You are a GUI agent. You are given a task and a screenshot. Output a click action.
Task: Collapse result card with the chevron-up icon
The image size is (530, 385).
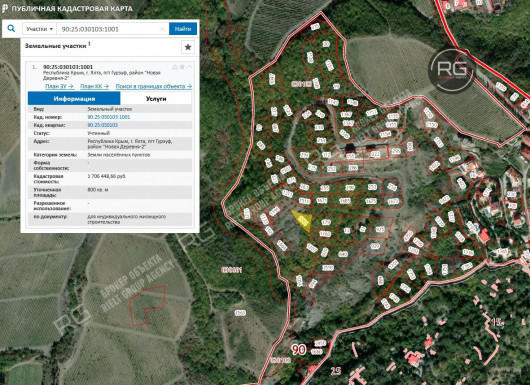189,67
